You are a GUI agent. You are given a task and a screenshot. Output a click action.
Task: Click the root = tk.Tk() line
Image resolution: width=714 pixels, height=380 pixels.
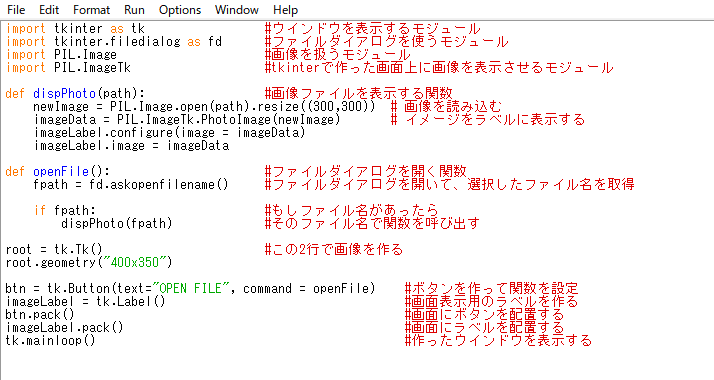[54, 249]
